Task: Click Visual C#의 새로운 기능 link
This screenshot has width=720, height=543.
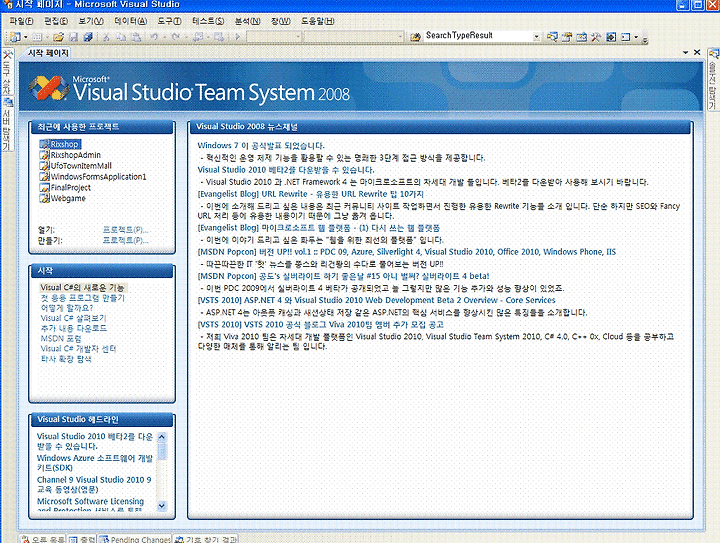Action: 82,287
